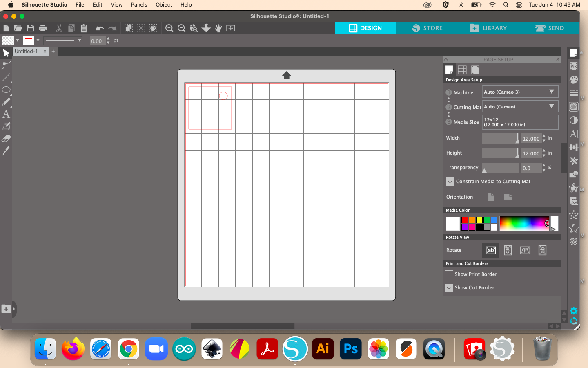Switch to the LIBRARY tab
This screenshot has height=368, width=588.
coord(488,28)
